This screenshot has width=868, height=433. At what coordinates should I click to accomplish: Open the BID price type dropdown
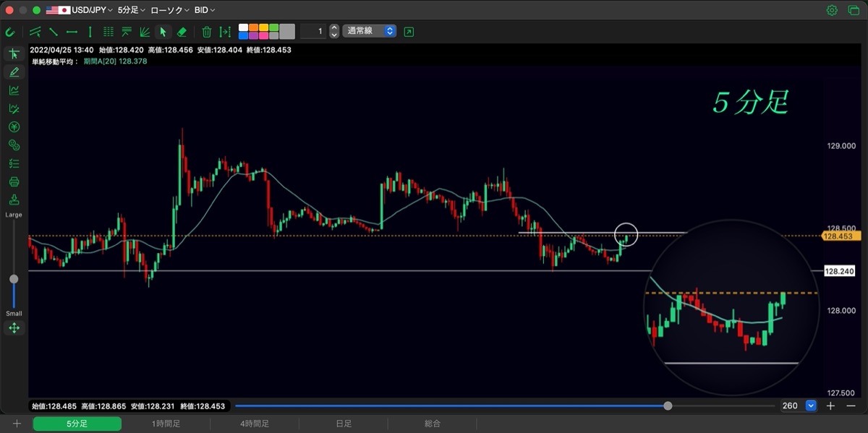tap(205, 10)
